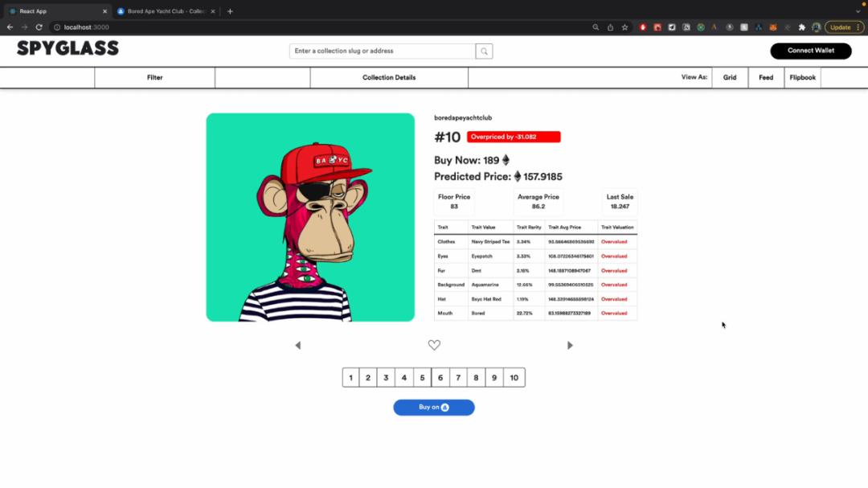Viewport: 868px width, 488px height.
Task: Reload the page with browser refresh icon
Action: pyautogui.click(x=39, y=27)
